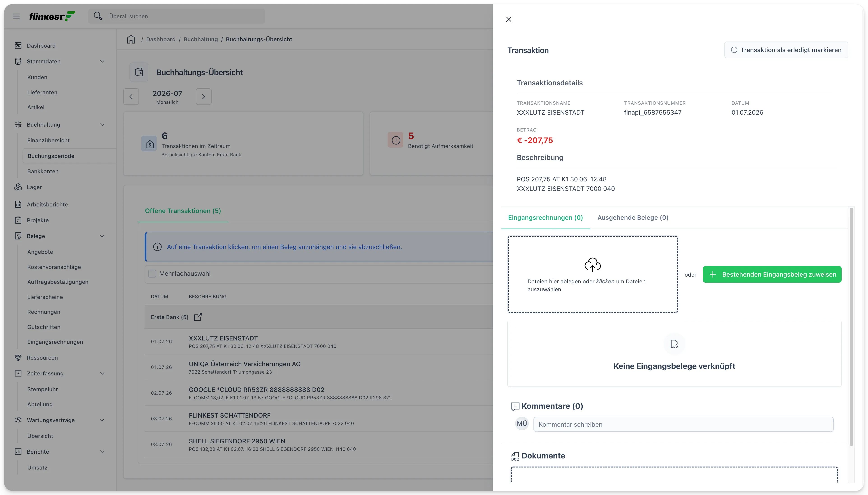
Task: Click the MÜ user avatar
Action: click(522, 424)
